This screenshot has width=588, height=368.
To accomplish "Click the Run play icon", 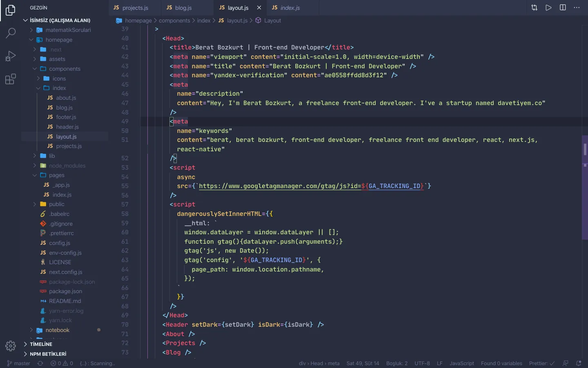I will 548,7.
